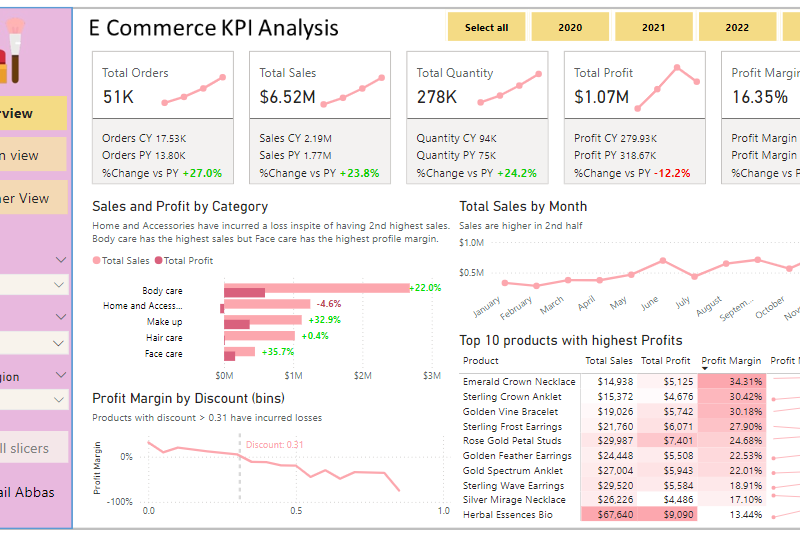Click the Total Sales legend marker

pyautogui.click(x=97, y=260)
